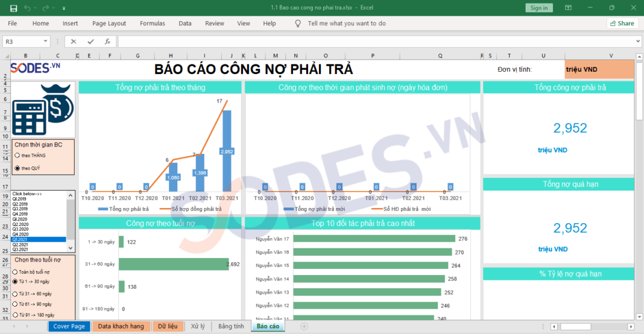This screenshot has width=644, height=334.
Task: Click the Undo arrow icon
Action: coord(27,8)
